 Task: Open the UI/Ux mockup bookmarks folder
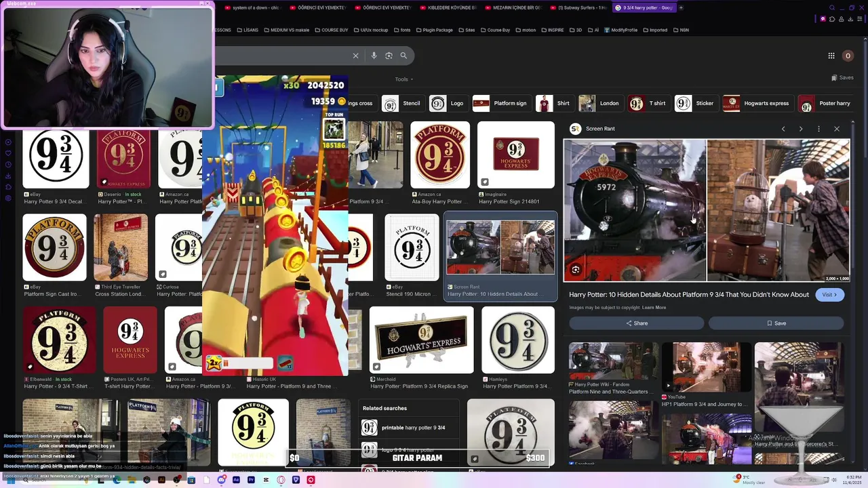[x=370, y=30]
